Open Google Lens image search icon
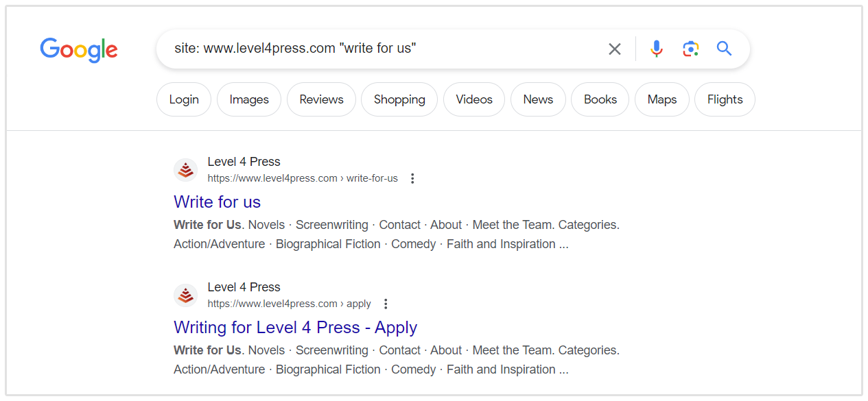Screen dimensions: 868x401 pyautogui.click(x=690, y=49)
